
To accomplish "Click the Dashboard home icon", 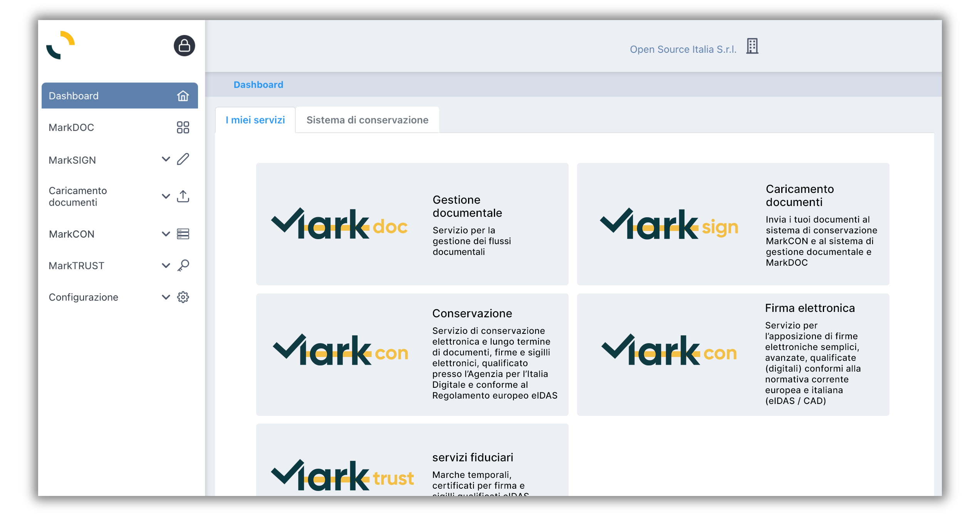I will click(183, 96).
